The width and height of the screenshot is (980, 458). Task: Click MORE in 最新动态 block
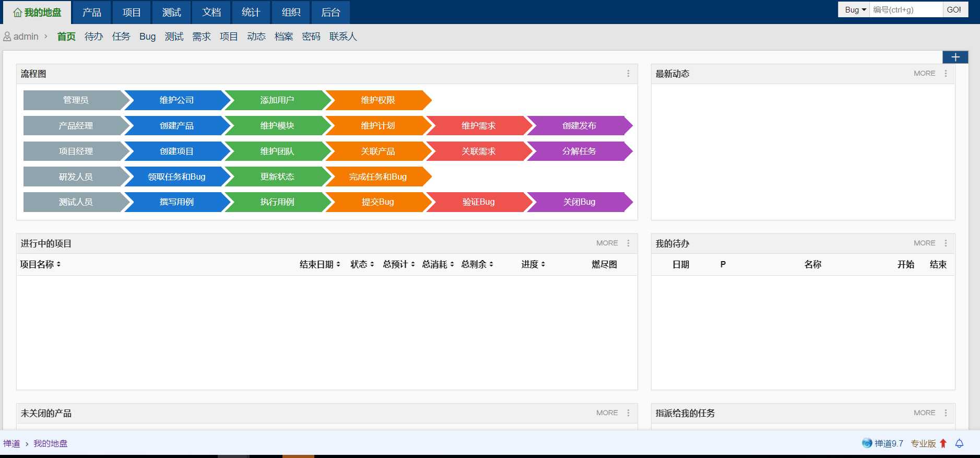click(924, 74)
